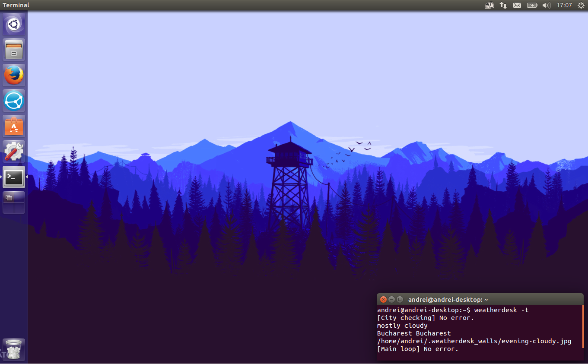Screen dimensions: 588x364
Task: Open the messaging envelope indicator
Action: [x=517, y=5]
